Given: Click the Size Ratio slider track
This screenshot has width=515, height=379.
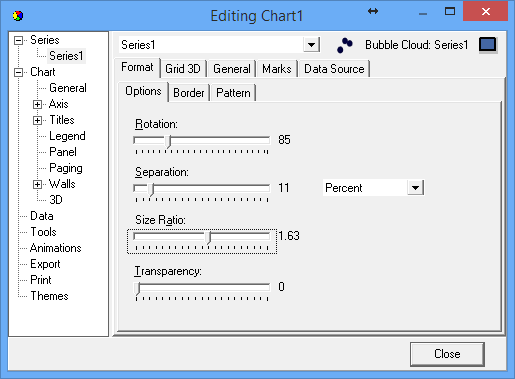Looking at the screenshot, I should (x=201, y=236).
